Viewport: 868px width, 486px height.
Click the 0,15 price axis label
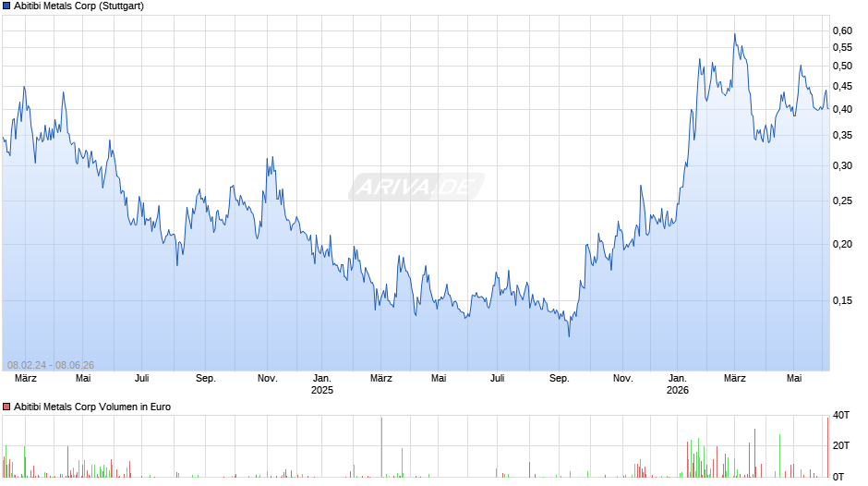tap(842, 301)
